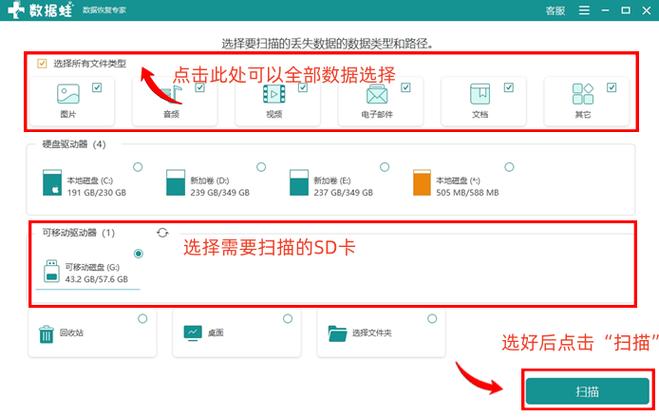Click the 191 GB/230 GB size text
This screenshot has width=659, height=417.
coord(97,193)
